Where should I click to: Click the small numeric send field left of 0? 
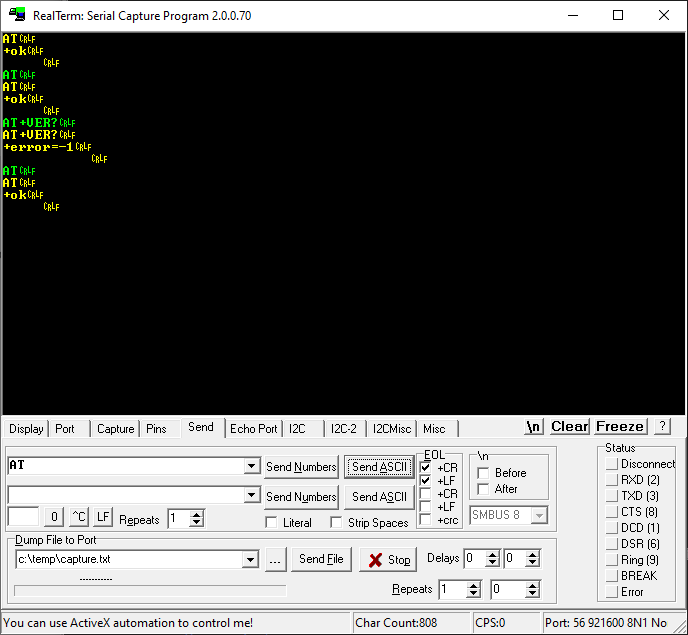click(x=23, y=517)
